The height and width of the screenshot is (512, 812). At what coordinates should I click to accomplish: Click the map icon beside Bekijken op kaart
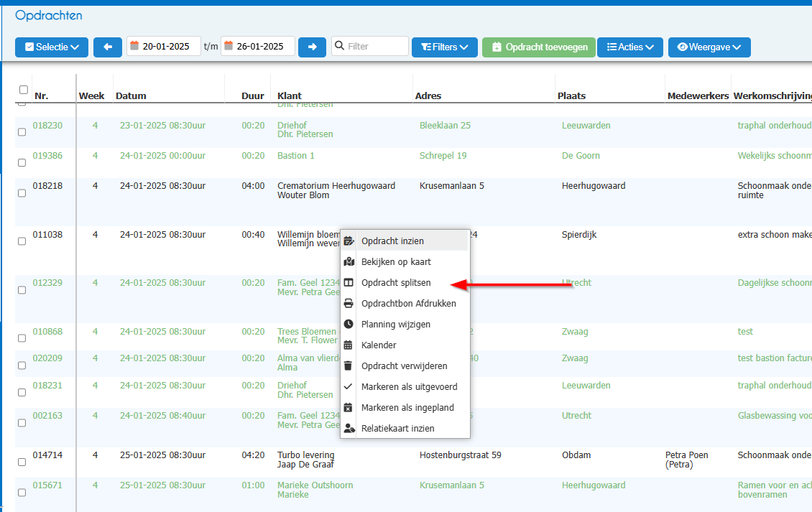[x=349, y=262]
